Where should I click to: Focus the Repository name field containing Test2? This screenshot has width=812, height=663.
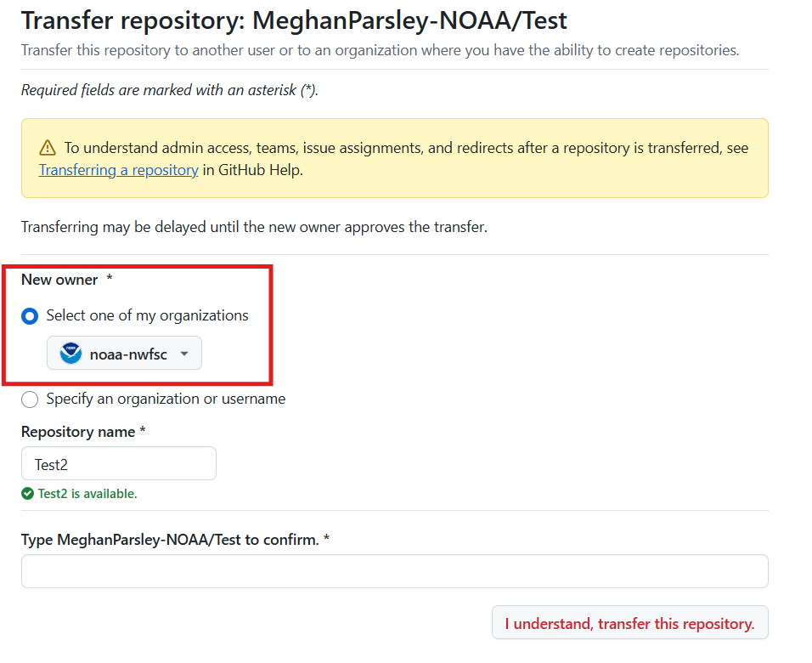119,463
